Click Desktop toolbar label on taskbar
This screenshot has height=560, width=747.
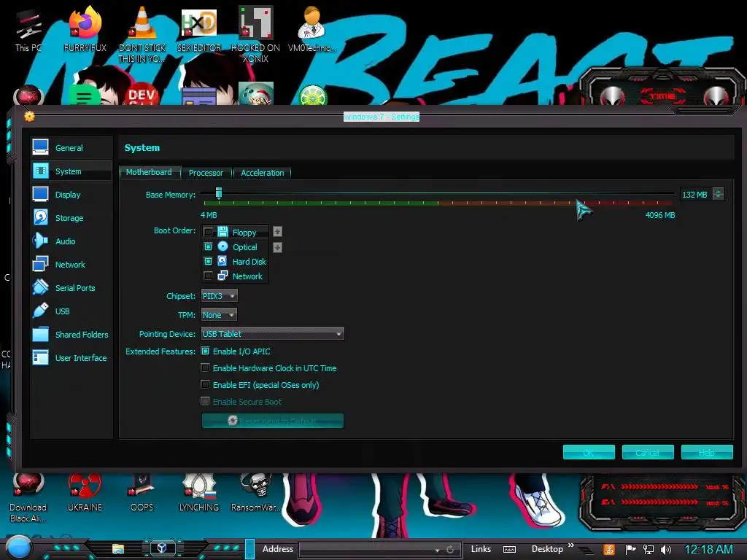pyautogui.click(x=547, y=549)
